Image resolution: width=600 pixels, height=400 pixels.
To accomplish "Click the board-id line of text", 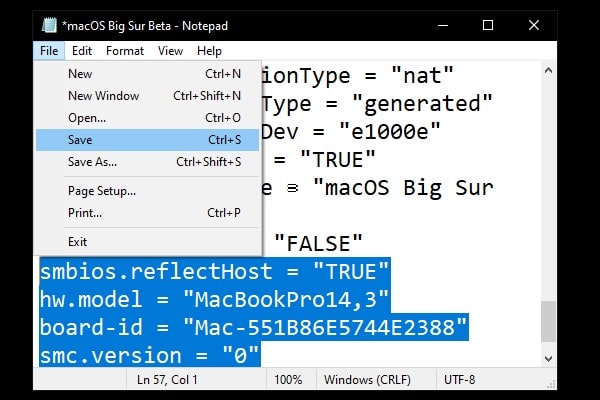I will (x=254, y=328).
